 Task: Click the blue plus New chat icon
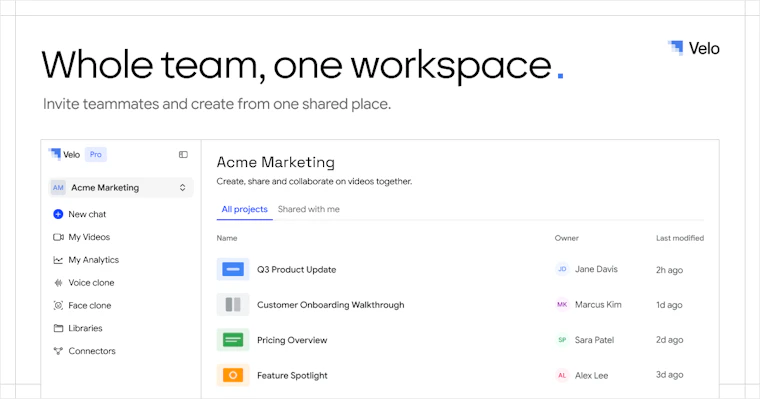[x=58, y=214]
